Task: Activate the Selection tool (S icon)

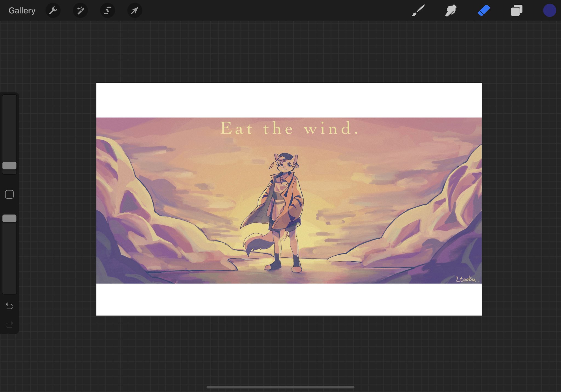Action: tap(107, 11)
